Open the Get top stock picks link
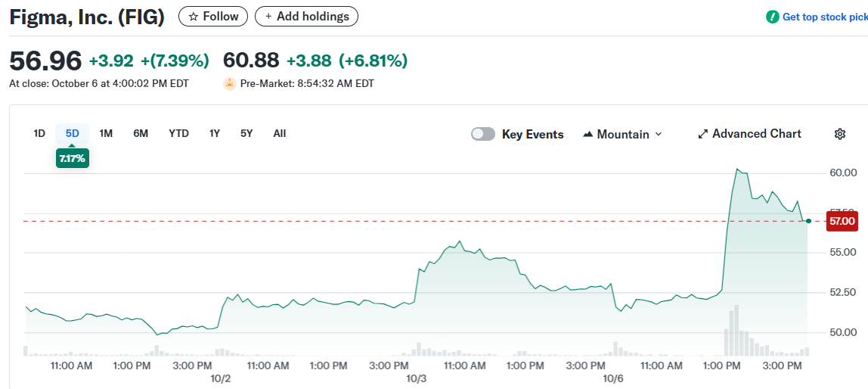The image size is (868, 389). (x=824, y=17)
